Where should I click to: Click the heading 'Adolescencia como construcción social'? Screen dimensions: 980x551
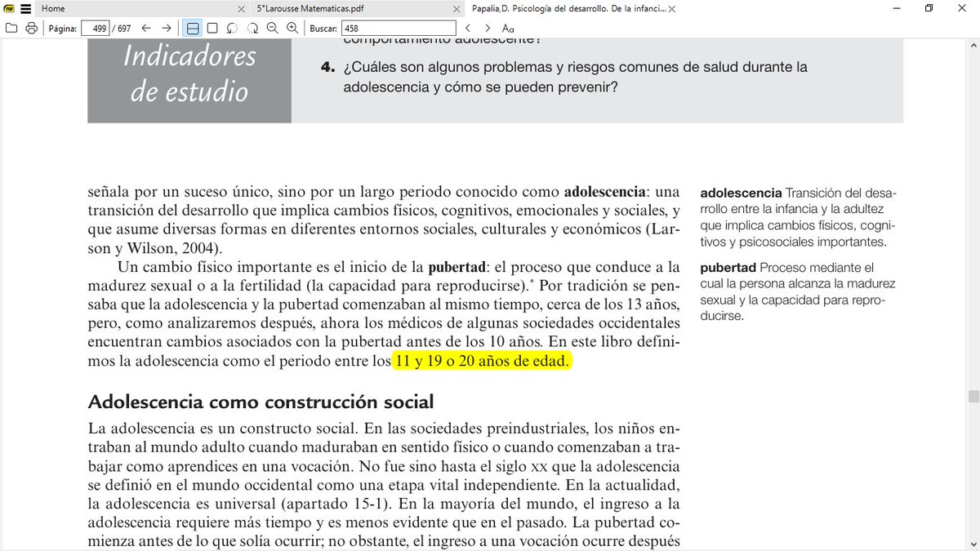coord(261,402)
